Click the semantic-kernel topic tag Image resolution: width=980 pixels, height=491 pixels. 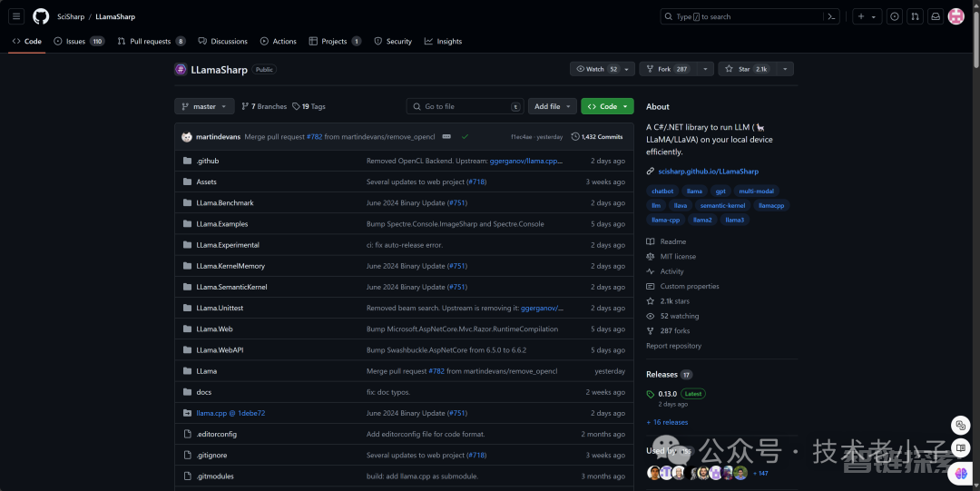point(722,206)
